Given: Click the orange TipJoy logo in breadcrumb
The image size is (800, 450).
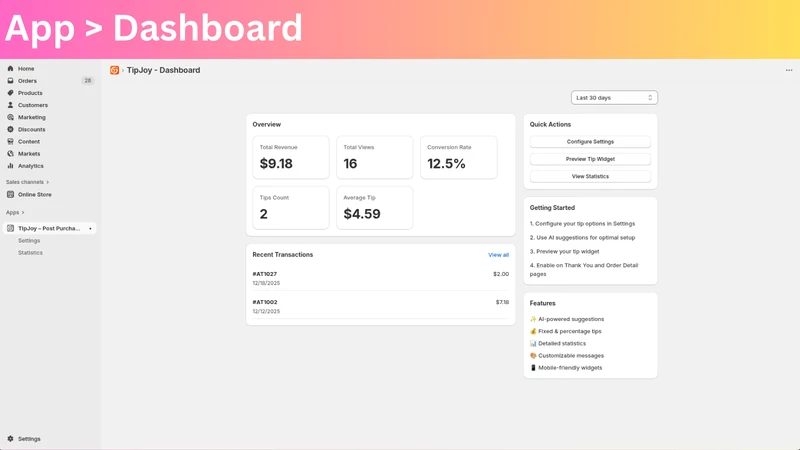Looking at the screenshot, I should 114,70.
